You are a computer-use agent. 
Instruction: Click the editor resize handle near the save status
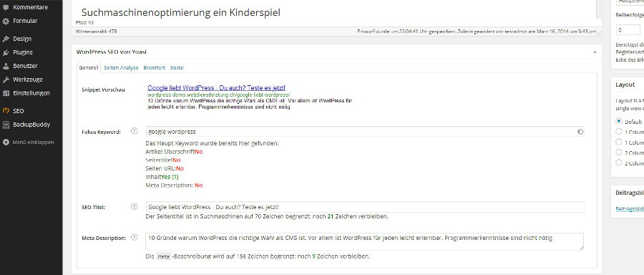pyautogui.click(x=599, y=32)
